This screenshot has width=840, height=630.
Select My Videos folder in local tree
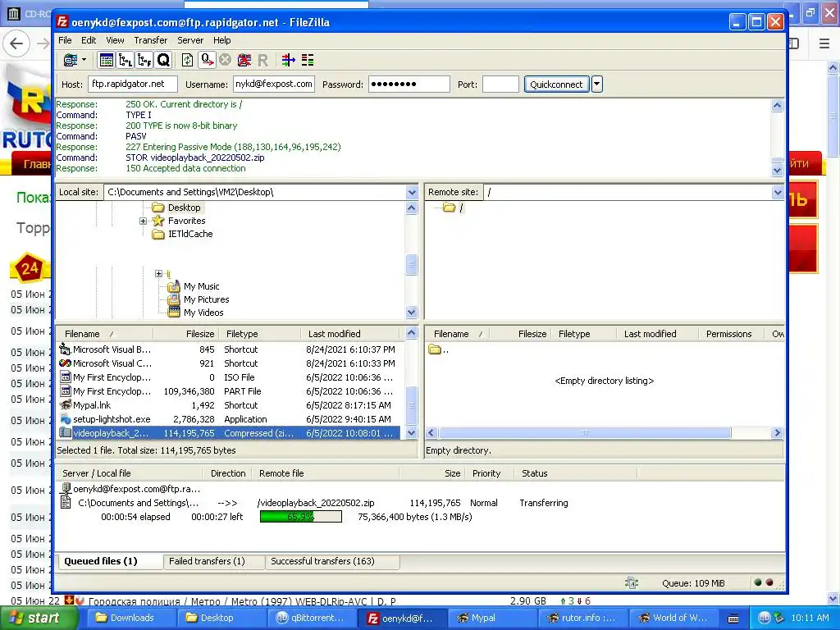click(x=203, y=313)
